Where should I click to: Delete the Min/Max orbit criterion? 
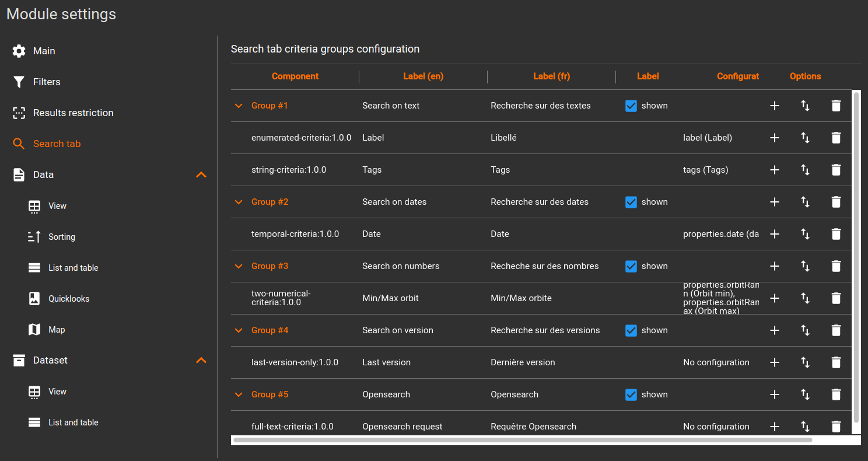click(836, 298)
